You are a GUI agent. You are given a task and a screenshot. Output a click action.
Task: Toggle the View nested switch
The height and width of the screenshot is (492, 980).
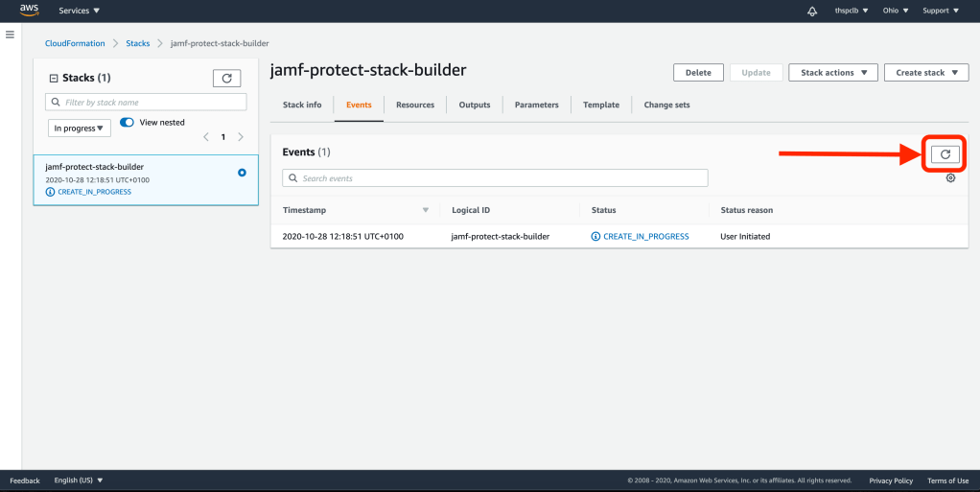128,123
